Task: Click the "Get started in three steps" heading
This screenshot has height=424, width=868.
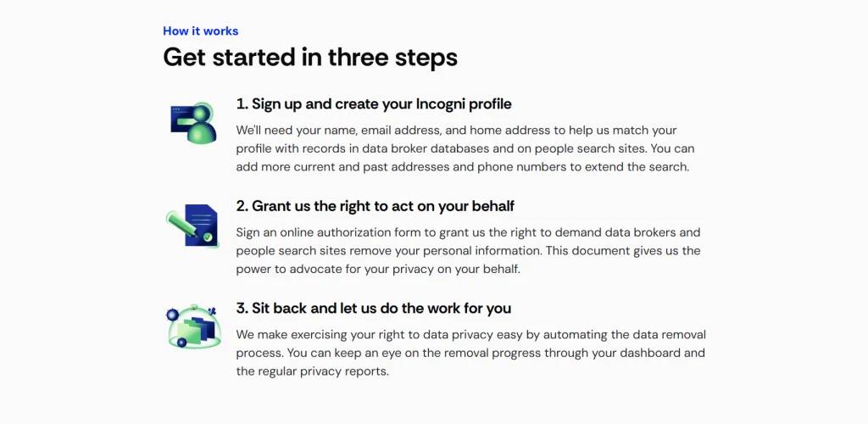Action: coord(310,57)
